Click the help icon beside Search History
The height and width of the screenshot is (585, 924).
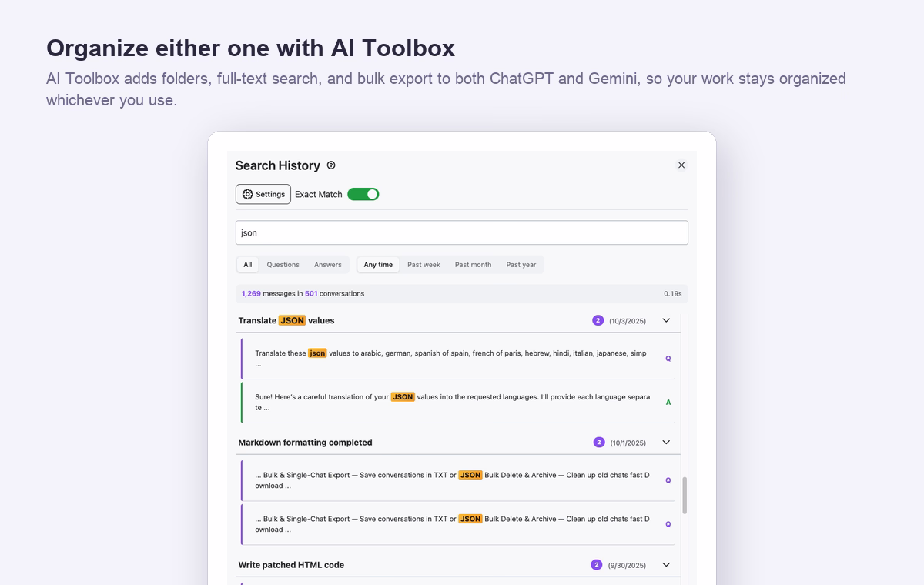coord(331,165)
